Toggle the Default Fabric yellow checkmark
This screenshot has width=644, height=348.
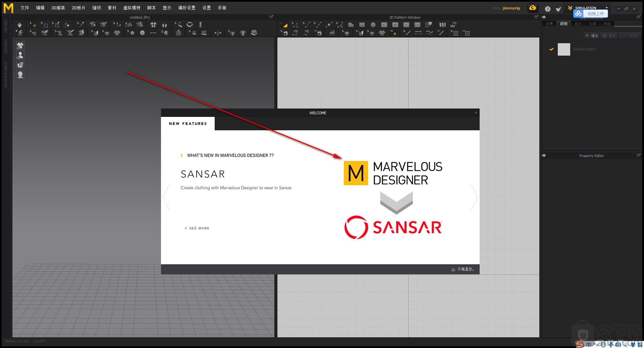point(551,49)
